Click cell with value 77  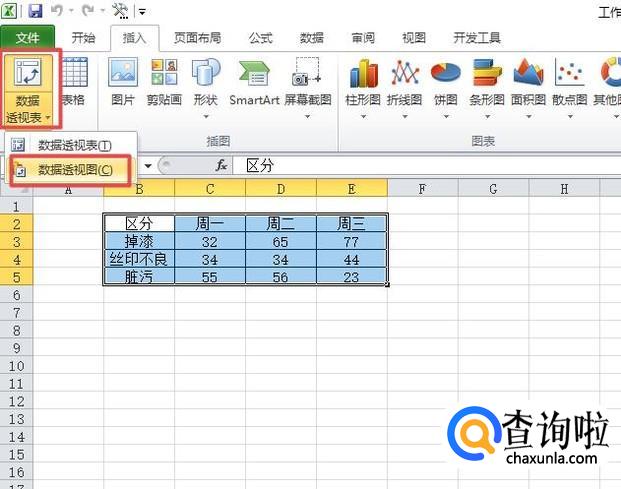(x=352, y=242)
